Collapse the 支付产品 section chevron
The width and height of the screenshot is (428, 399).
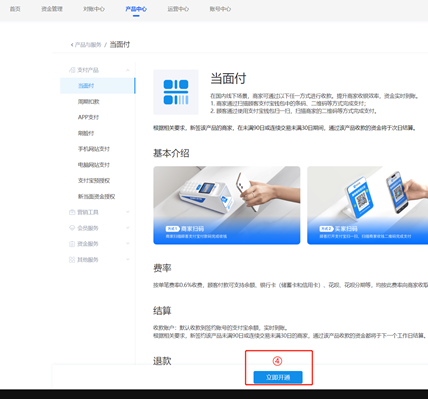pos(128,70)
